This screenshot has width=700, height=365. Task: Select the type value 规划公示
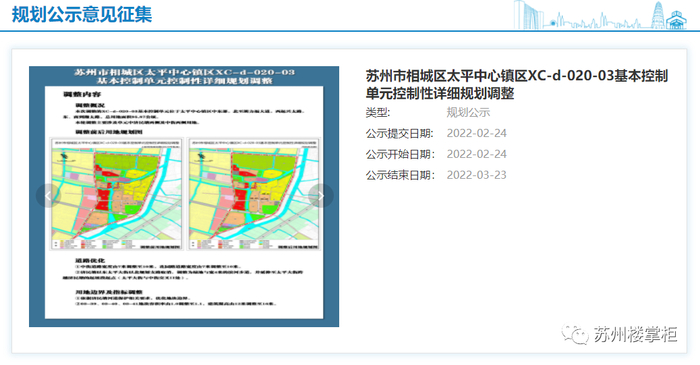(x=468, y=112)
